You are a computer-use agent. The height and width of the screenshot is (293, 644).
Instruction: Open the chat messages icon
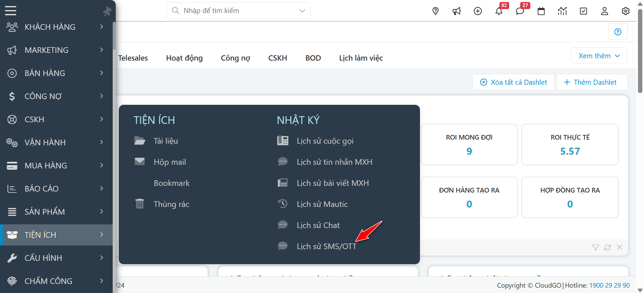pos(520,11)
